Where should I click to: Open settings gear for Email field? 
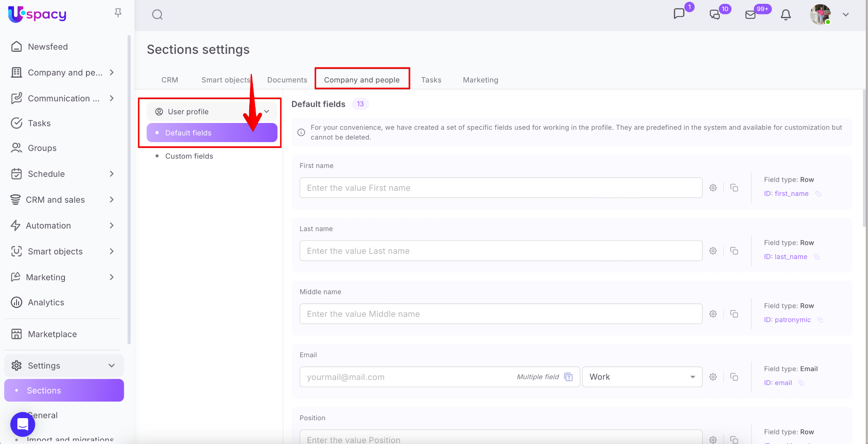pyautogui.click(x=713, y=377)
